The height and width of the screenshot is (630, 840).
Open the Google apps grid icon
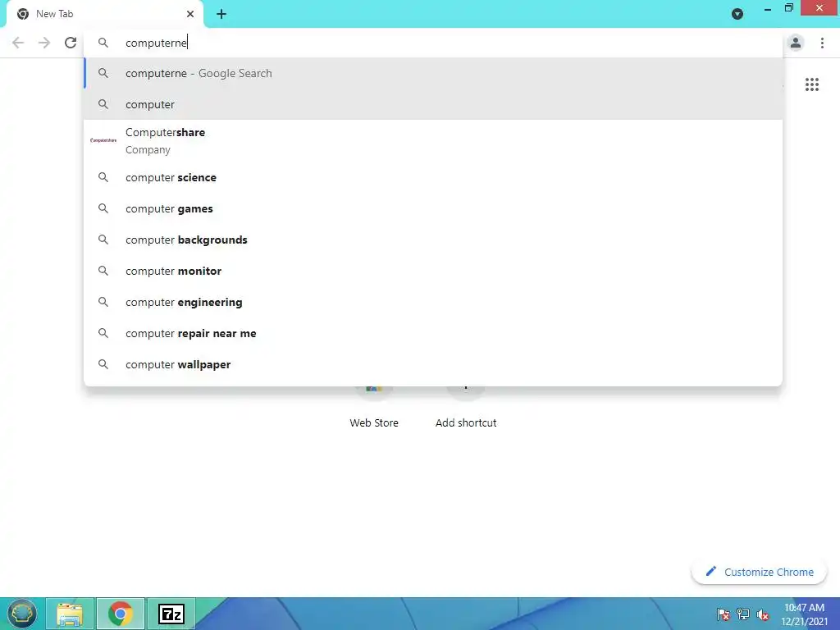(811, 84)
